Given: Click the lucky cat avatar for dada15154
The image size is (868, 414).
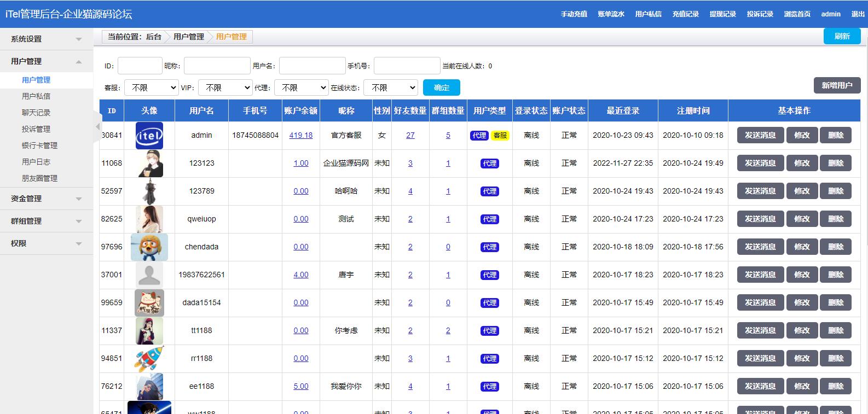Looking at the screenshot, I should click(x=149, y=303).
